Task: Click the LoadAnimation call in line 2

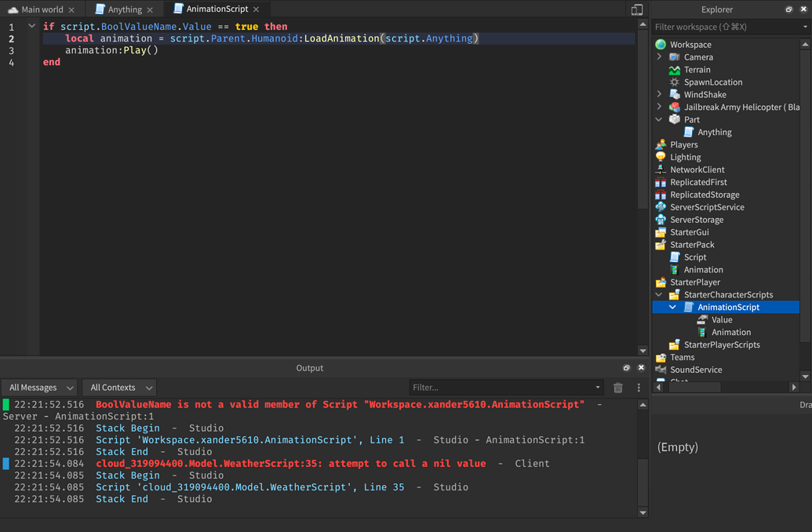Action: (342, 38)
